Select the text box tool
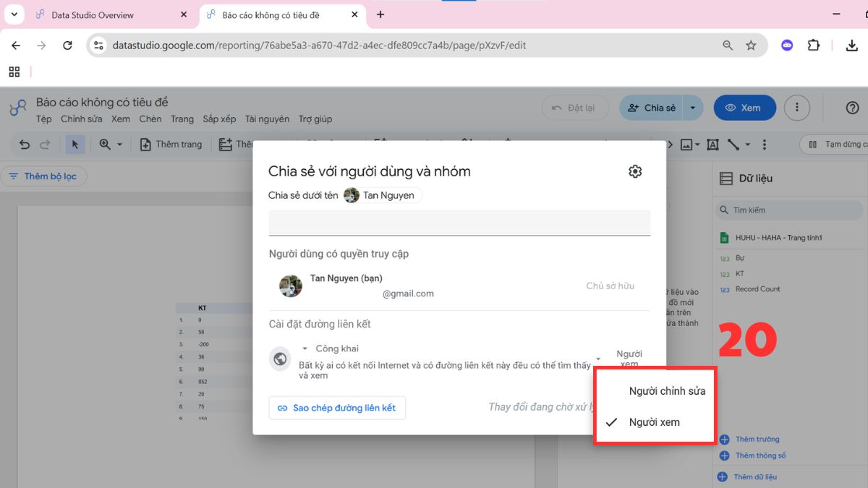Viewport: 868px width, 488px height. (x=712, y=145)
